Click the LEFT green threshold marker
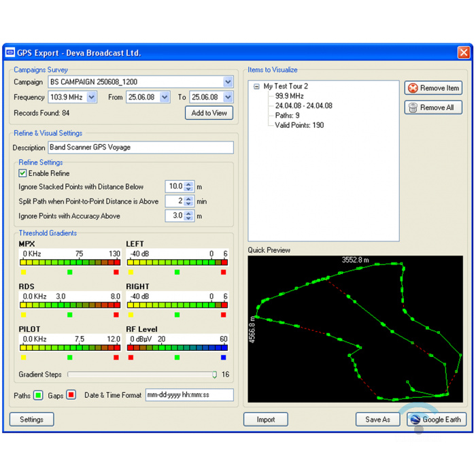 (177, 272)
